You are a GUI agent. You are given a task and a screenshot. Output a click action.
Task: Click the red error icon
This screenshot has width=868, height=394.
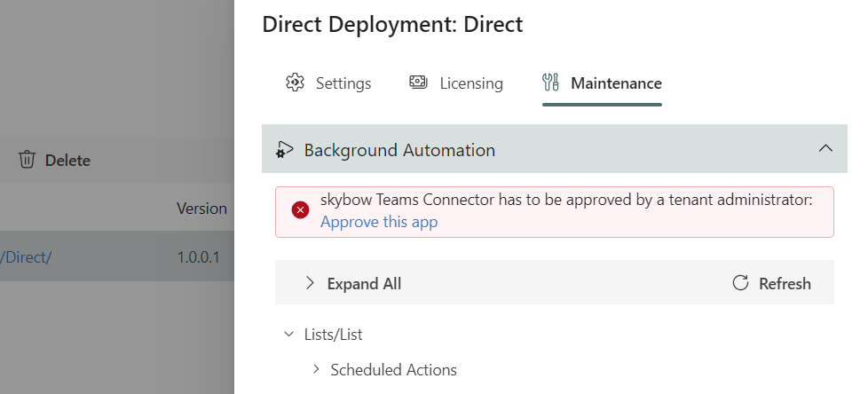(300, 210)
